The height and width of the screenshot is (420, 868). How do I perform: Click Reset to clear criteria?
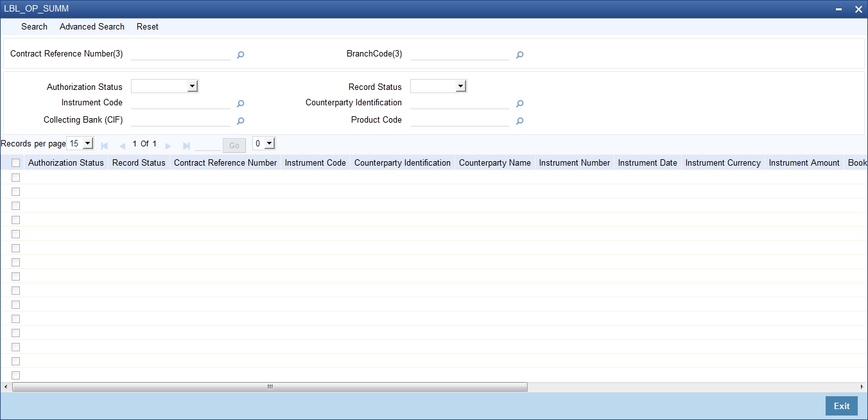[148, 26]
